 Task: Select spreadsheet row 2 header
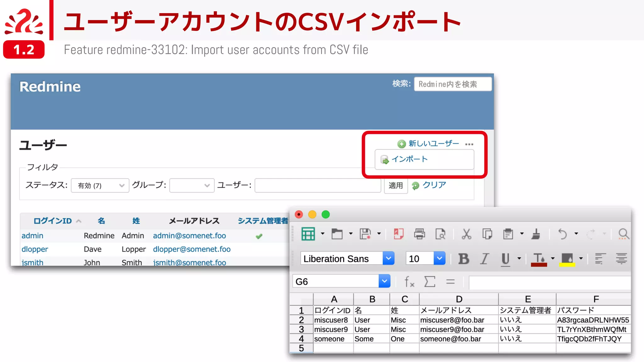pos(301,320)
